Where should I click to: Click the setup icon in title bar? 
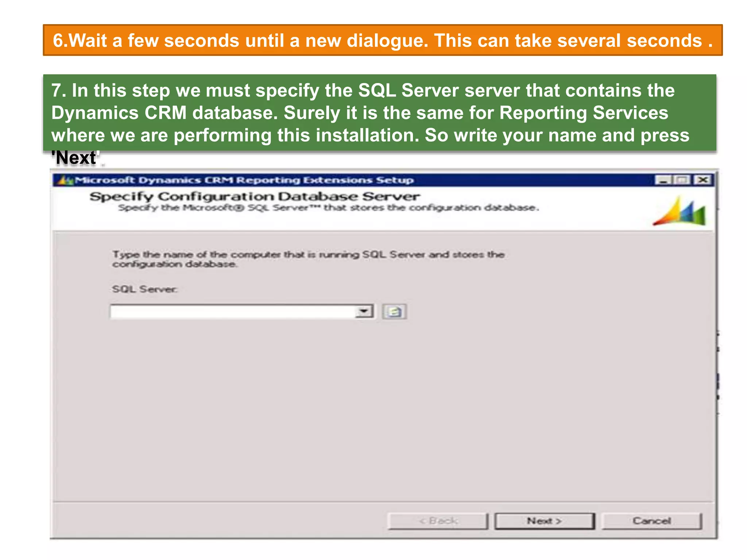pos(65,180)
